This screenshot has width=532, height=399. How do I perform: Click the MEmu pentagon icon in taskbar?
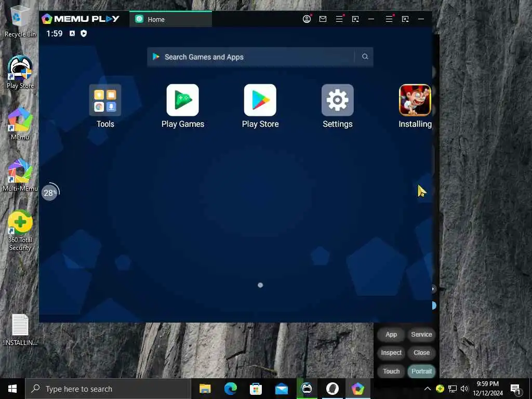357,389
